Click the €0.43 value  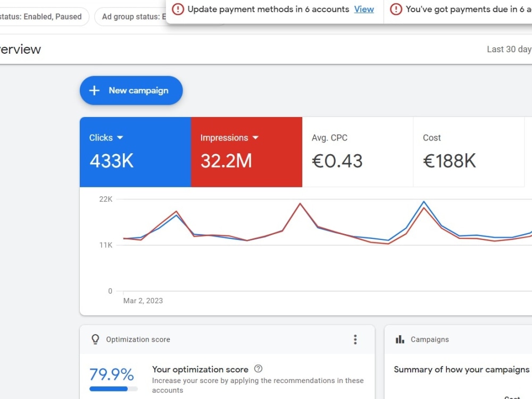(337, 161)
